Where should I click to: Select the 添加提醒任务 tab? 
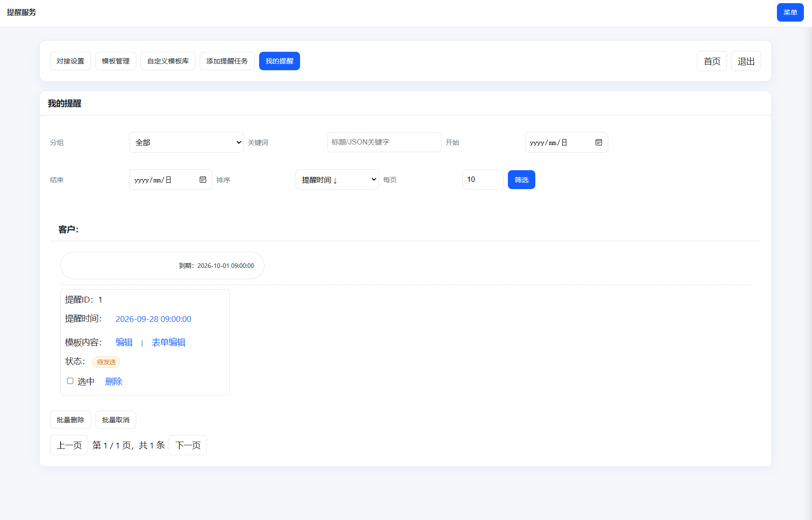coord(227,61)
